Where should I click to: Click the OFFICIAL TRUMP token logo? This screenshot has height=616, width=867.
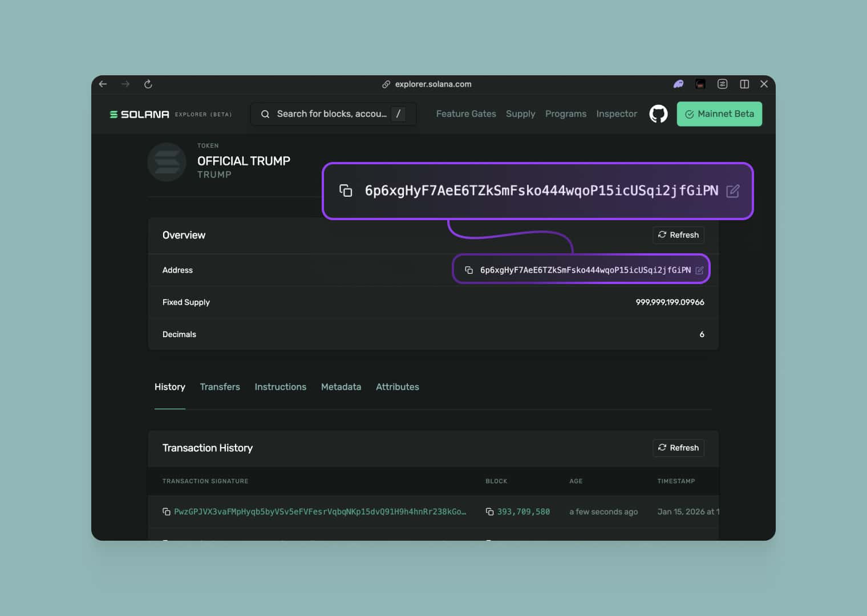(167, 162)
